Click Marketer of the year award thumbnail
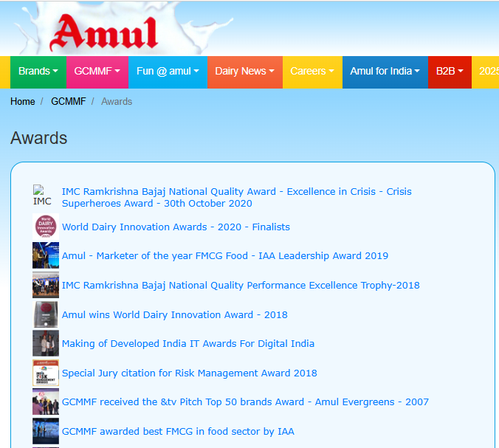 click(x=45, y=255)
